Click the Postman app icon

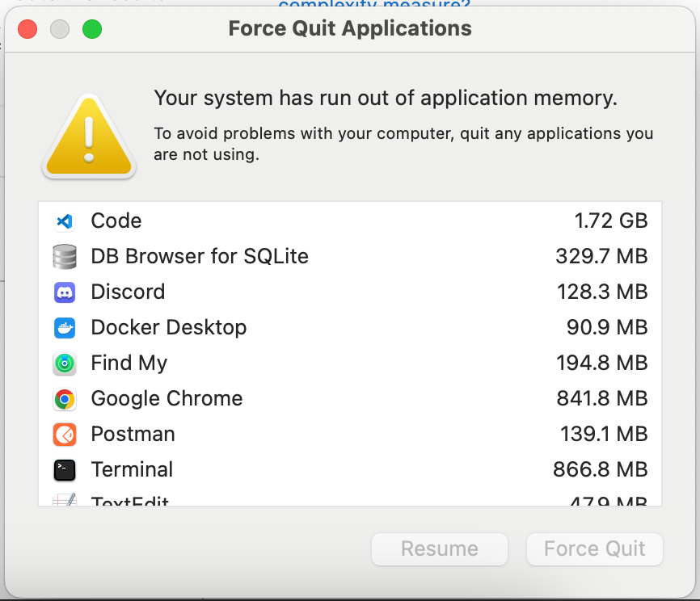65,435
